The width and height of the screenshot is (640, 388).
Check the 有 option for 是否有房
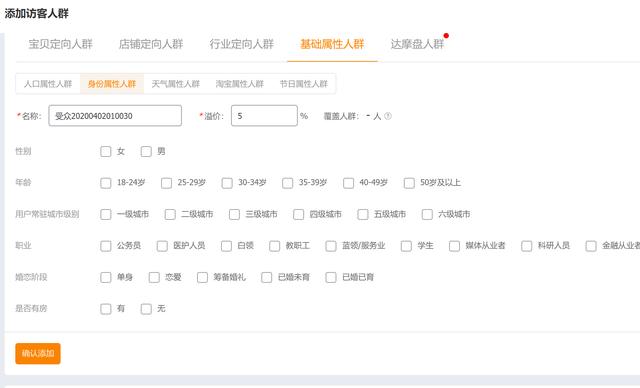click(x=106, y=309)
